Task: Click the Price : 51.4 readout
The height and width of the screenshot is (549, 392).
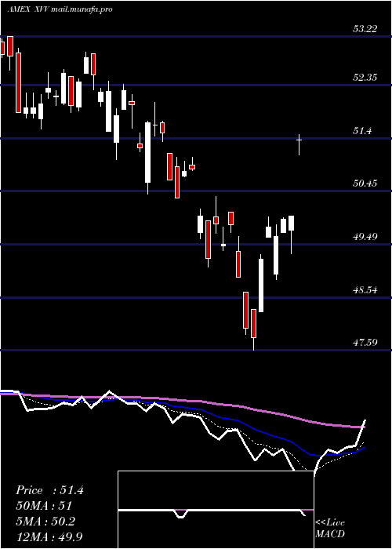Action: point(49,490)
